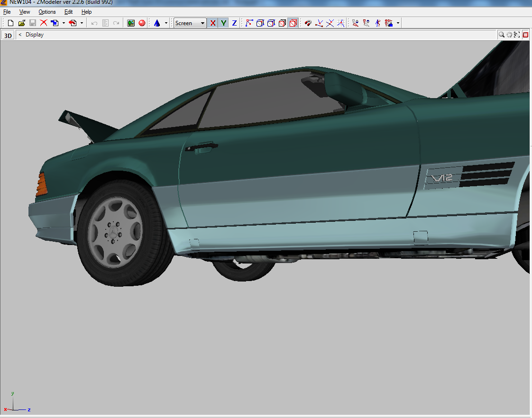Screen dimensions: 532x418
Task: Expand the skeleton tools dropdown arrow
Action: pyautogui.click(x=398, y=23)
